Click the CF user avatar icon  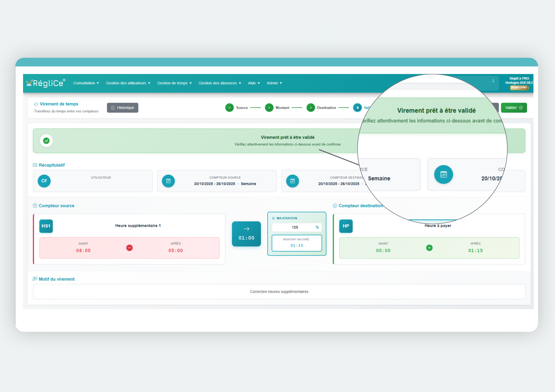(44, 181)
